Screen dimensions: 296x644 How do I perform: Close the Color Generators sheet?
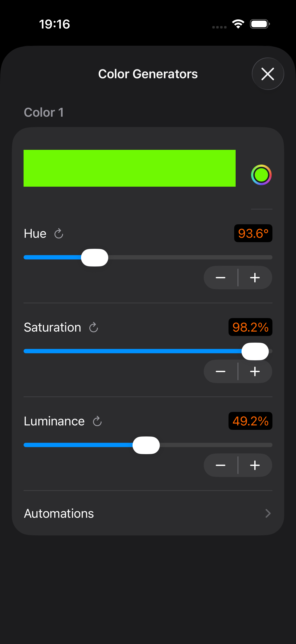point(268,74)
